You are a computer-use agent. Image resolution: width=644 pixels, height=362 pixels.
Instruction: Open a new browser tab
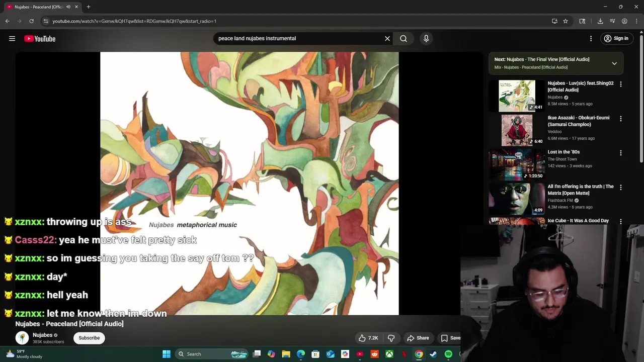(x=89, y=7)
